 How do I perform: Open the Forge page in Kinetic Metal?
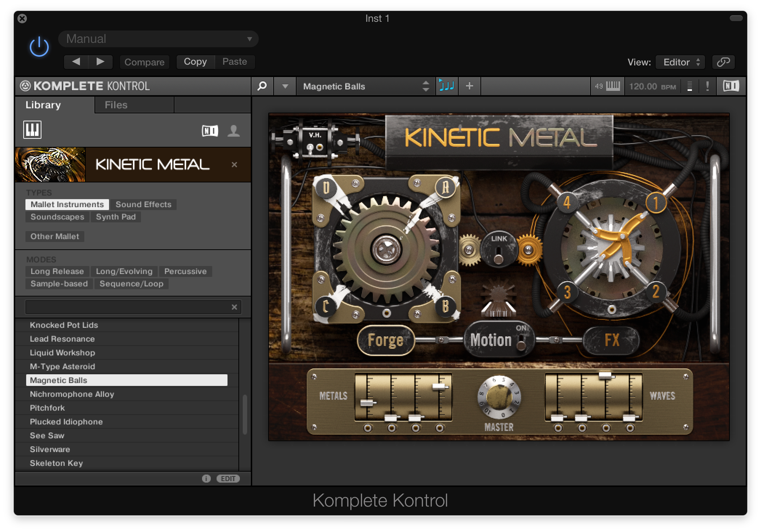pyautogui.click(x=386, y=340)
